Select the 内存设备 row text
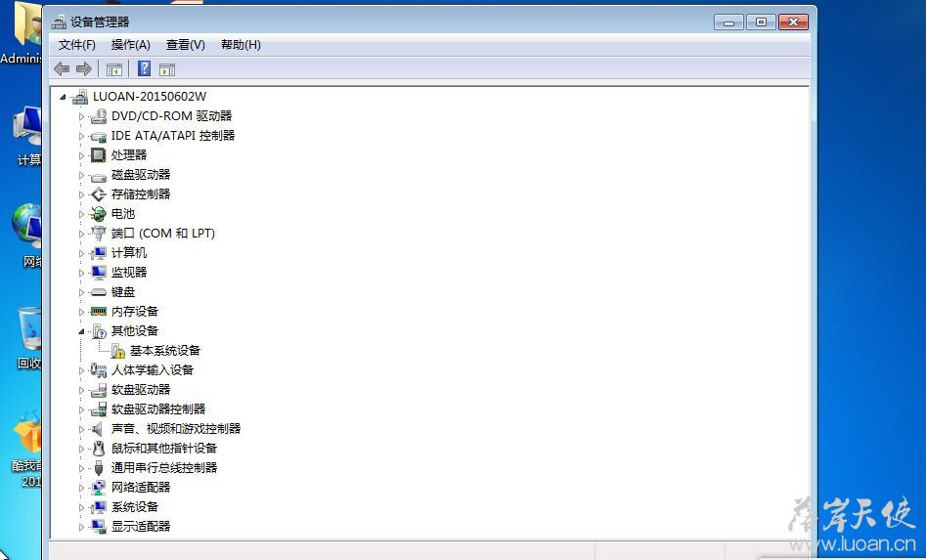The height and width of the screenshot is (560, 926). pos(135,312)
